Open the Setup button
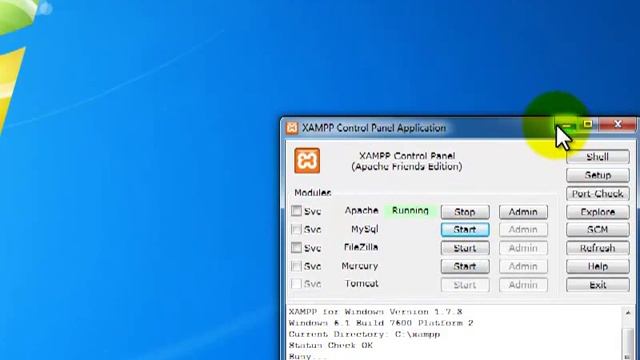 (598, 175)
